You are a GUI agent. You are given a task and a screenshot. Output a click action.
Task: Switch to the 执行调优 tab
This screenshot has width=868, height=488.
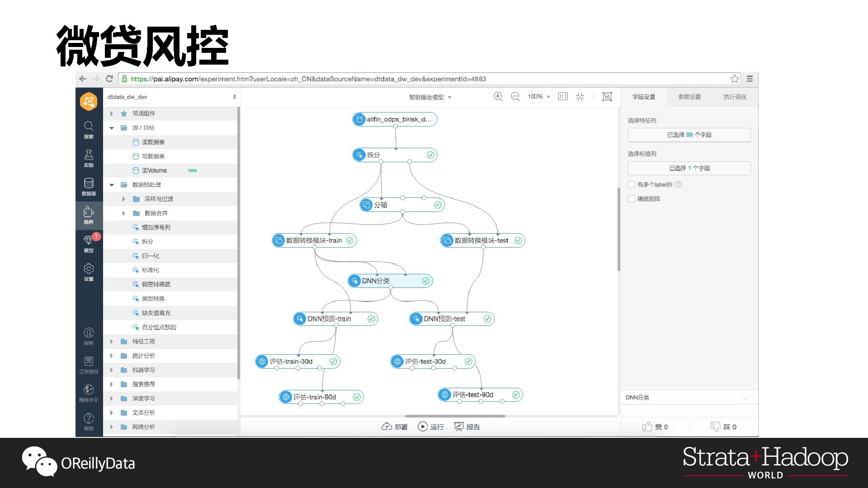coord(735,97)
